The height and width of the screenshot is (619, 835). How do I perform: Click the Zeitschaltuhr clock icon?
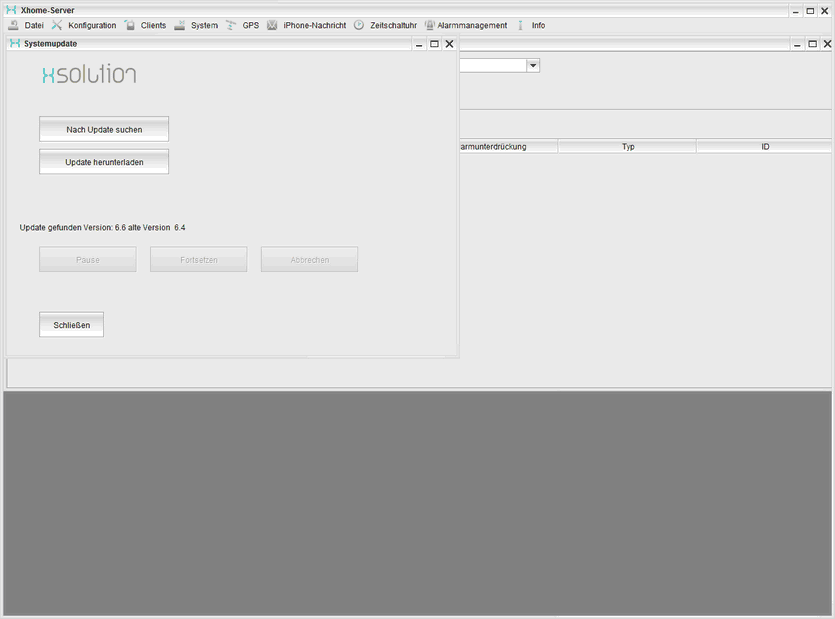(x=359, y=25)
